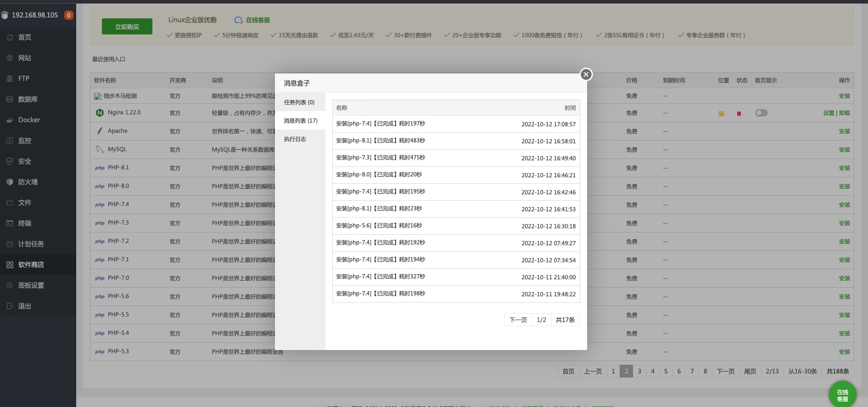Image resolution: width=868 pixels, height=407 pixels.
Task: Click Nginx red status icon
Action: point(739,113)
